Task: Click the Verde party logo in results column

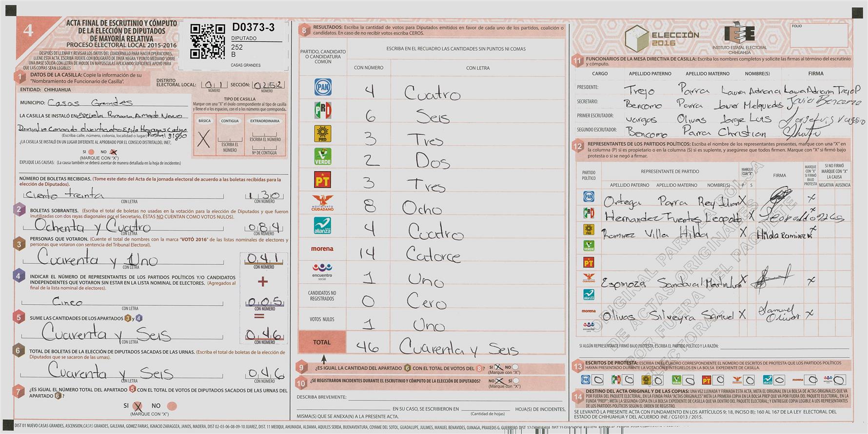Action: (x=322, y=157)
